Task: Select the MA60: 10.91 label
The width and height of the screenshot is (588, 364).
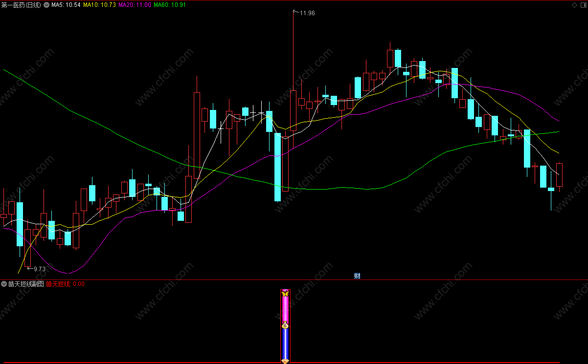Action: (170, 5)
